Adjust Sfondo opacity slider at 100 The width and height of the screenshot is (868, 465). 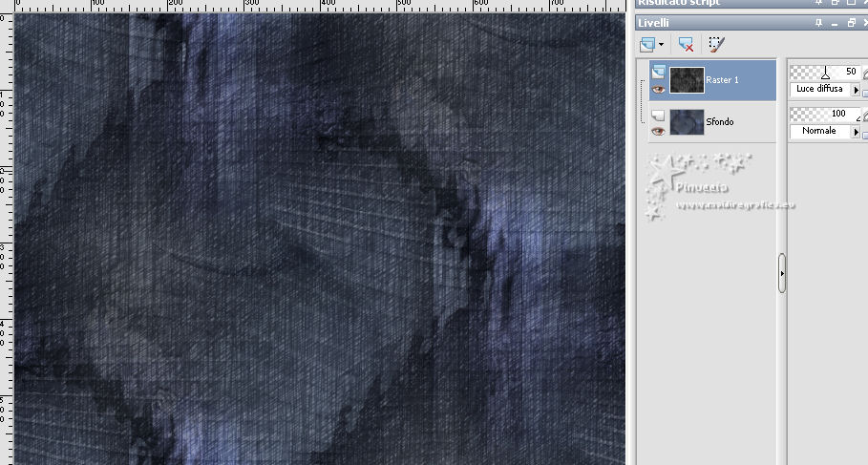click(825, 114)
